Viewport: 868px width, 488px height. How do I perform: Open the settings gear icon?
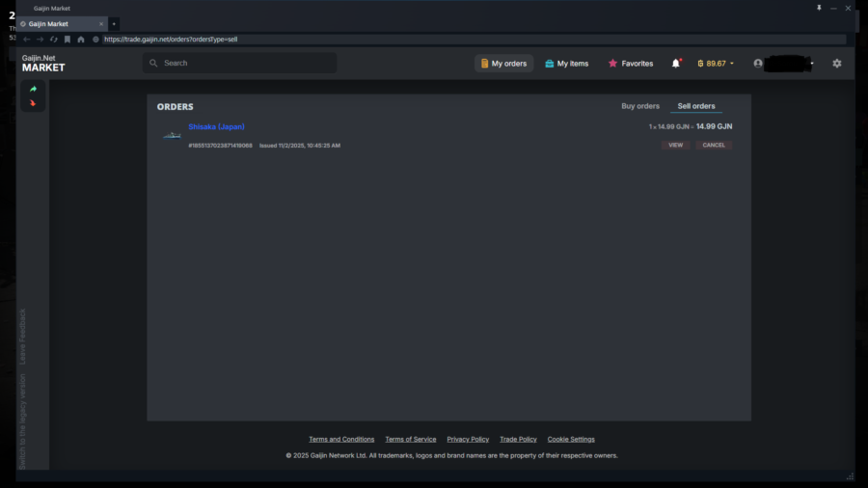[837, 63]
